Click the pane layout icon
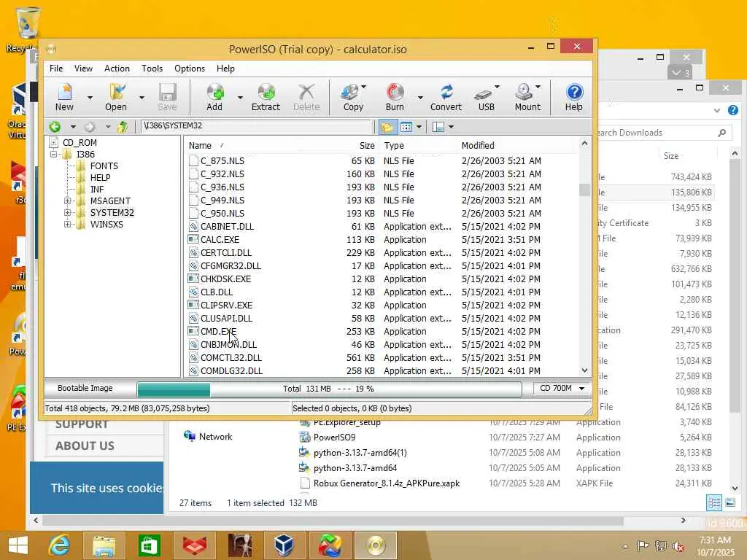The image size is (747, 560). coord(438,127)
